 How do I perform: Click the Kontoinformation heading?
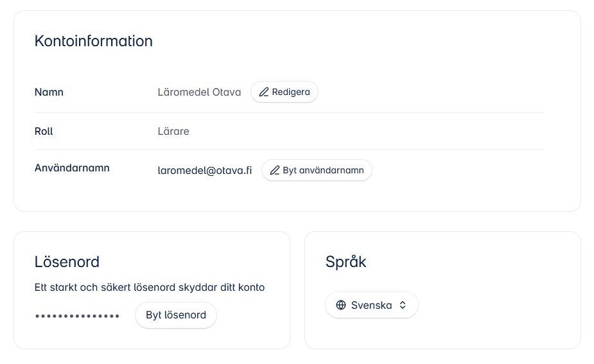point(94,41)
